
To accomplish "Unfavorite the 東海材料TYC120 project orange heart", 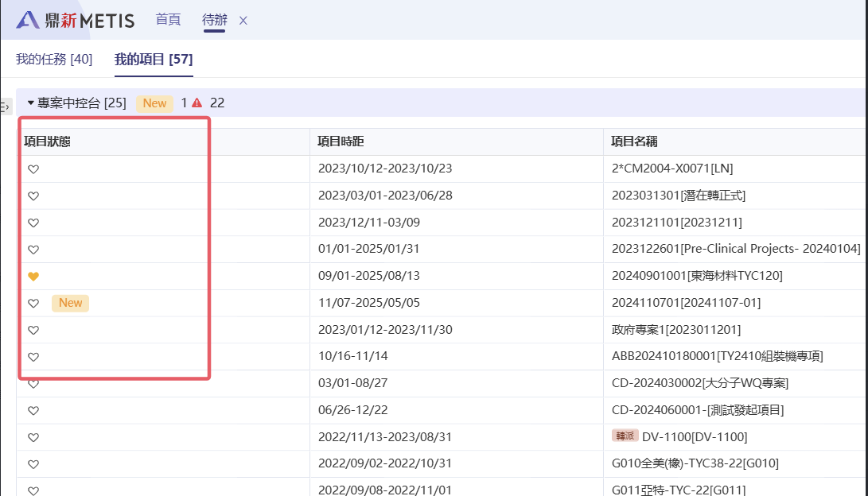I will click(33, 277).
